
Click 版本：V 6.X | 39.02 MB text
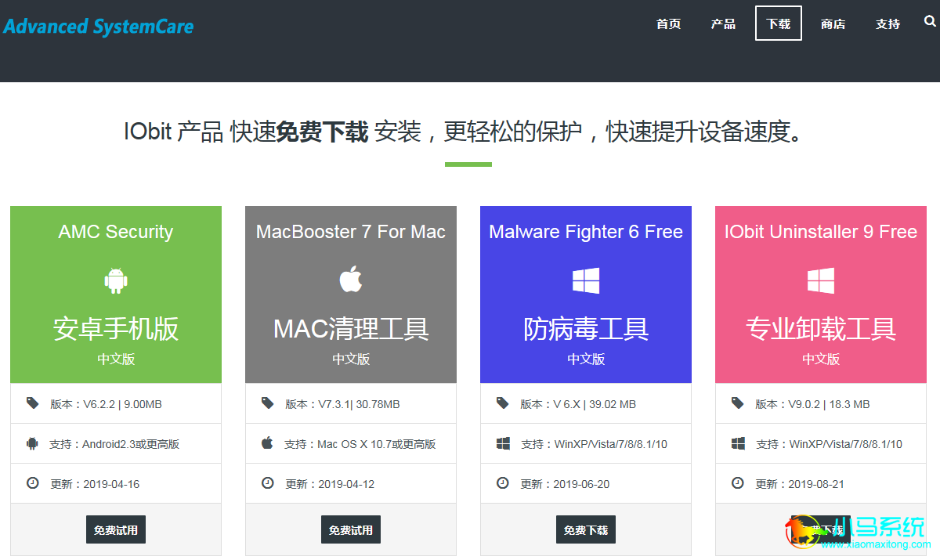click(x=578, y=404)
